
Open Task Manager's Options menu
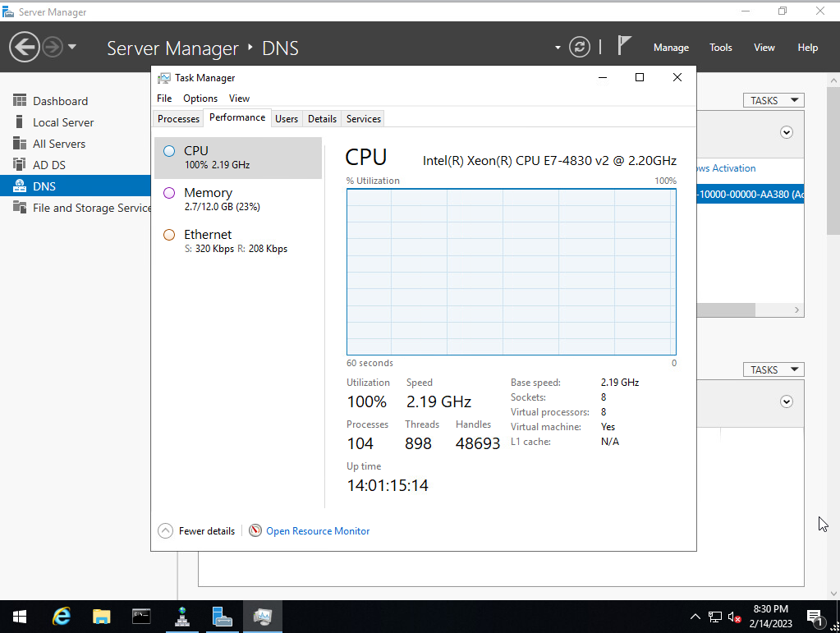[200, 99]
